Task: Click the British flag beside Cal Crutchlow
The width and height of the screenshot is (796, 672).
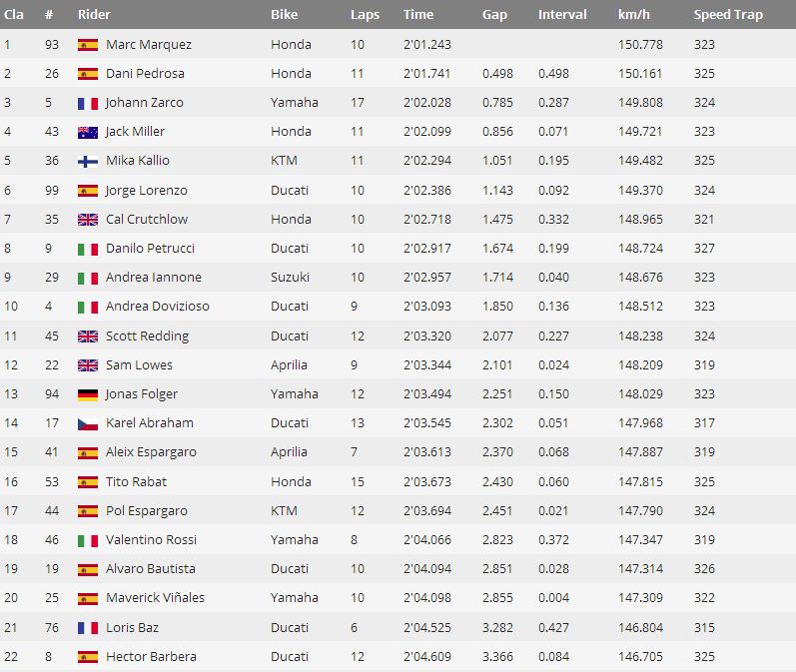Action: [x=87, y=220]
